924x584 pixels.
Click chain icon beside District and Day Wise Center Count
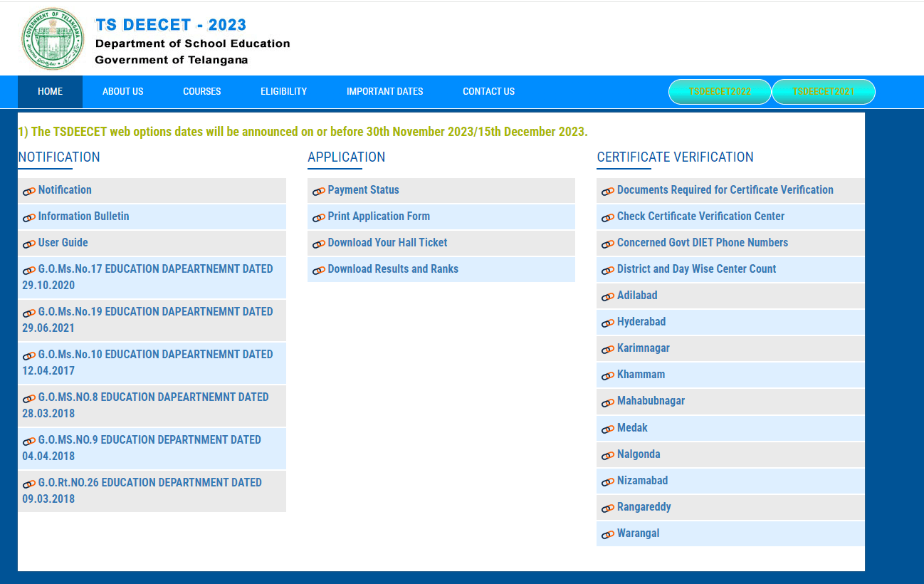click(x=608, y=270)
